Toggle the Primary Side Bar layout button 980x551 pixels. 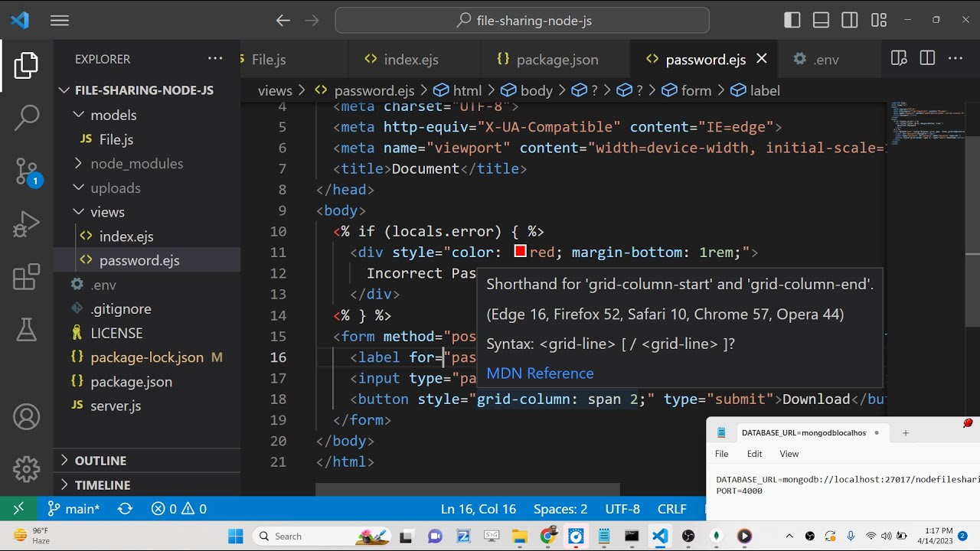tap(792, 21)
